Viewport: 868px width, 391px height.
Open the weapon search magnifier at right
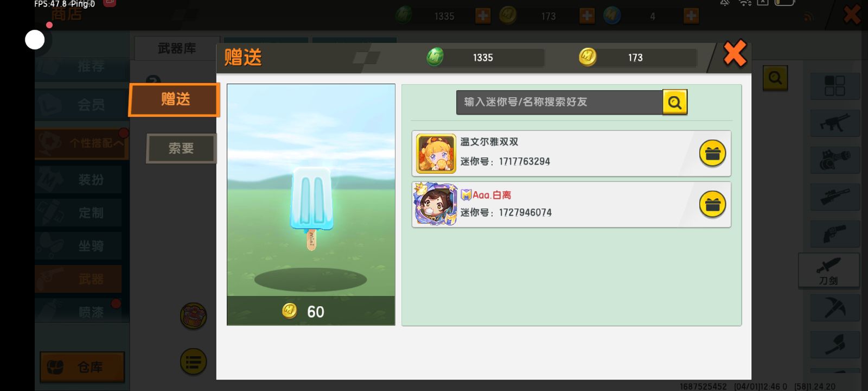(775, 78)
